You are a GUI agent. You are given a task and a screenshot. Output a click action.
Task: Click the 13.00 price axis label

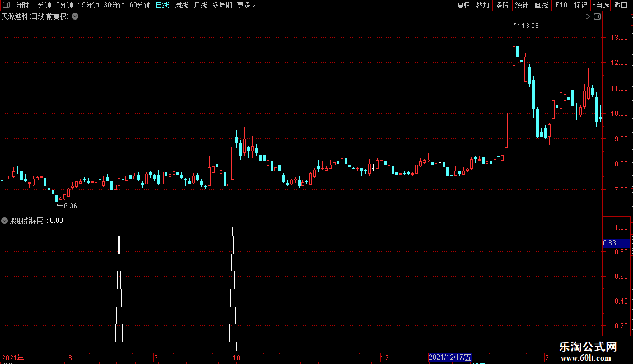(x=619, y=38)
